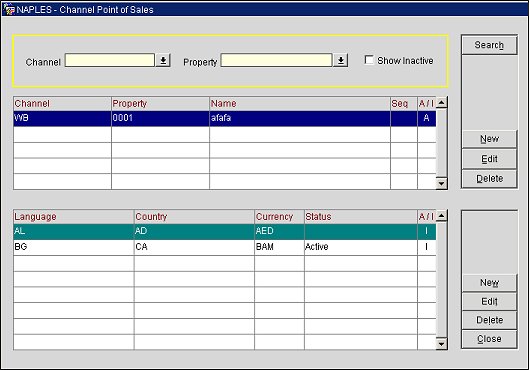Click into the Channel input field

click(110, 60)
